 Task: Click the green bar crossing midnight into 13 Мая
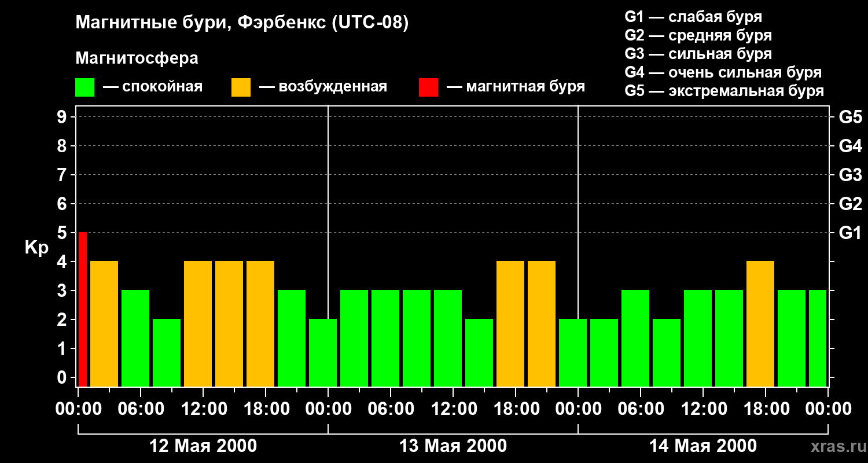pyautogui.click(x=323, y=352)
